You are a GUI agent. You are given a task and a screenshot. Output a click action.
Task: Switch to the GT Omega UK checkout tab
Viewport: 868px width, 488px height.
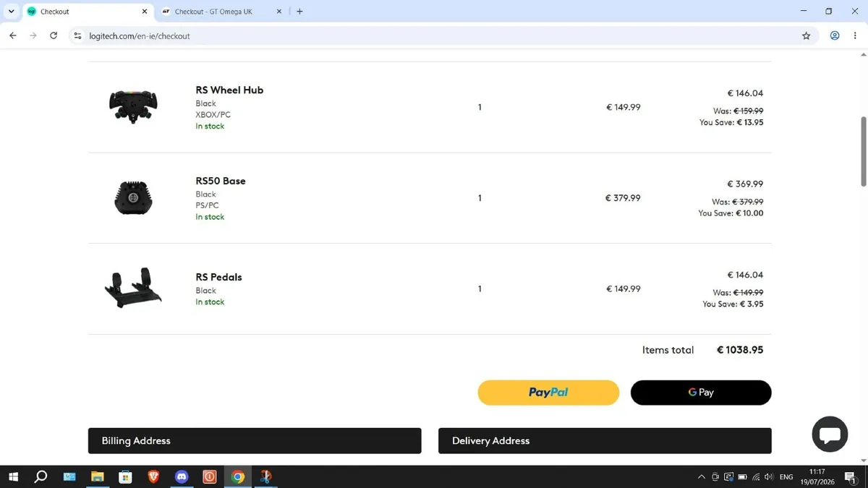coord(213,12)
